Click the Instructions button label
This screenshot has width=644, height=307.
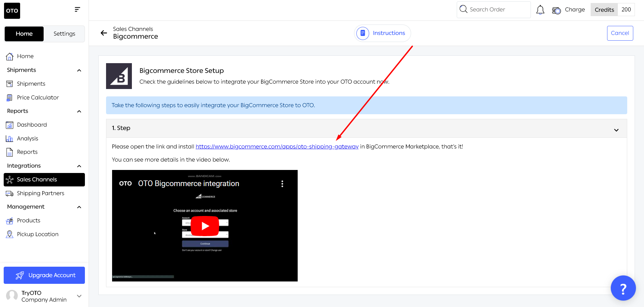(x=389, y=33)
